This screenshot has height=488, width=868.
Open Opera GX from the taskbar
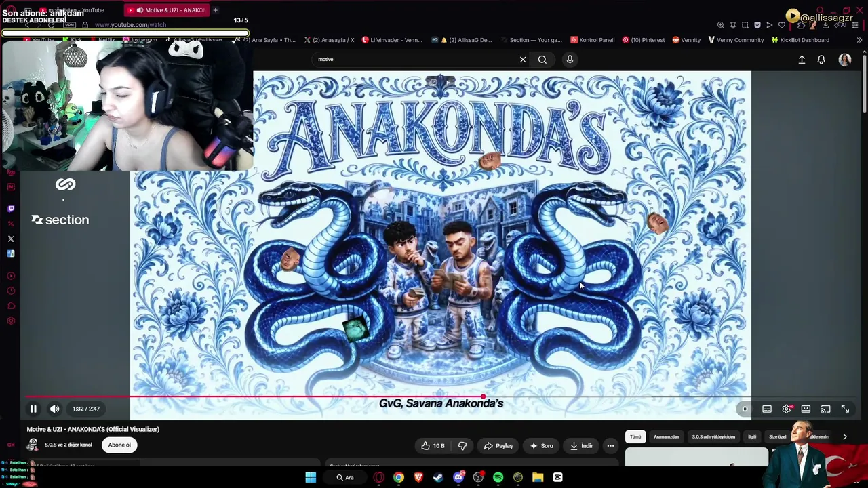coord(378,477)
